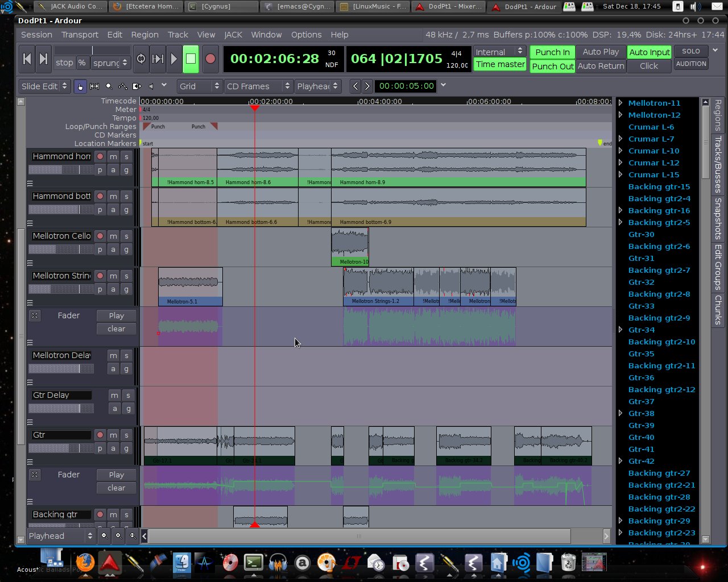Enable Auto Return option
Screen dimensions: 728x582
[x=601, y=66]
